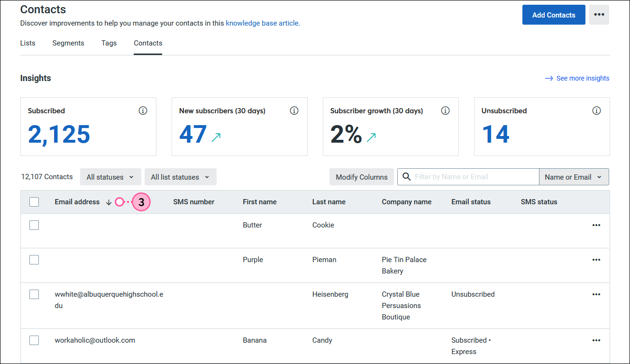This screenshot has width=630, height=364.
Task: Click the SMS status column header
Action: pos(539,202)
